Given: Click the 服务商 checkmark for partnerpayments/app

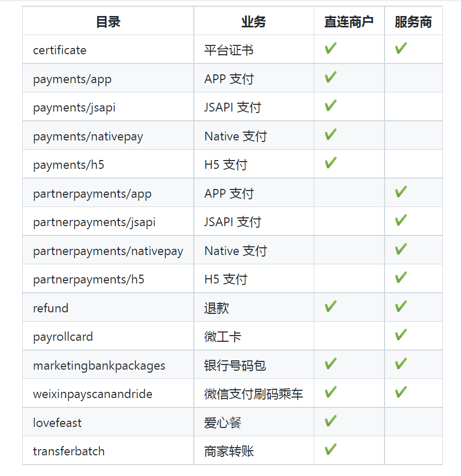Looking at the screenshot, I should (401, 192).
